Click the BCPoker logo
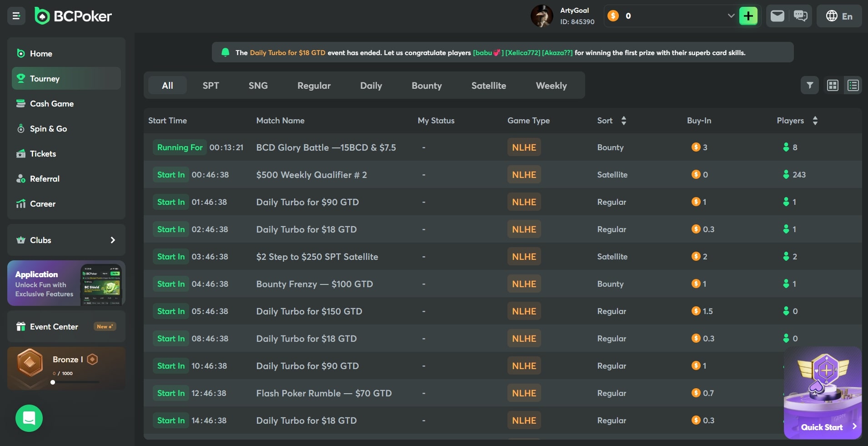Image resolution: width=868 pixels, height=446 pixels. coord(74,16)
